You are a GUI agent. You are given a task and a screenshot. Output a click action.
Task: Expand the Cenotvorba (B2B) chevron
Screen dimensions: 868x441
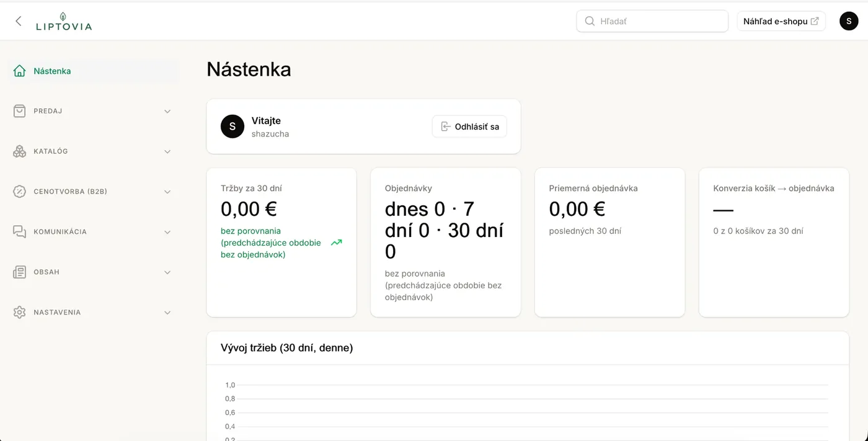[x=167, y=192]
